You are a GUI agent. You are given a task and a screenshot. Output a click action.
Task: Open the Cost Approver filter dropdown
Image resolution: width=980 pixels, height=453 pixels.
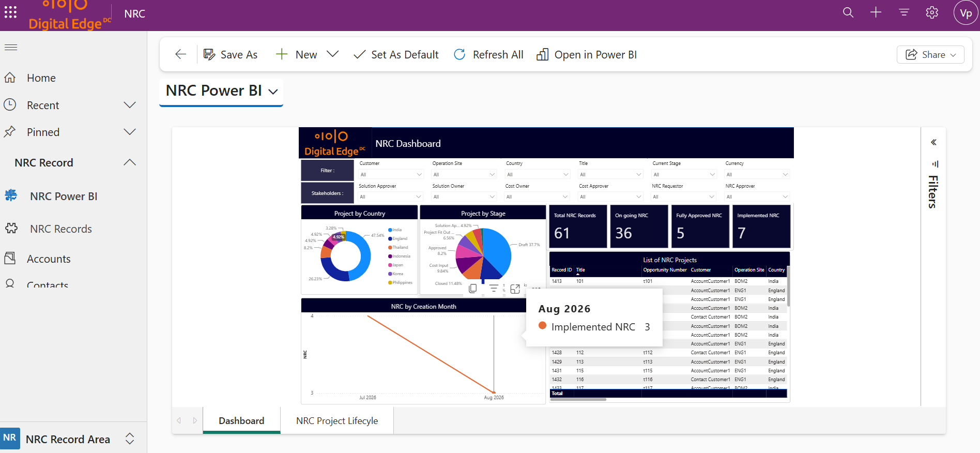(x=610, y=197)
